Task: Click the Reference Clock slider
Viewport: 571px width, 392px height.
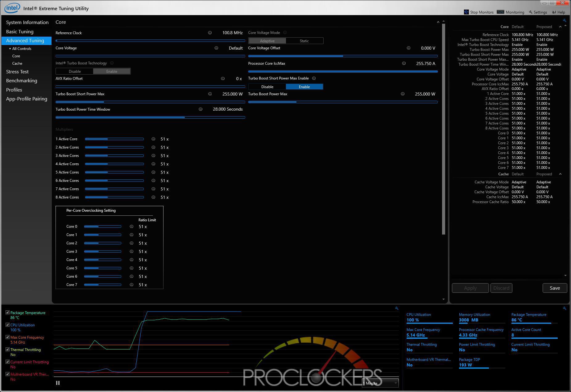Action: click(x=150, y=41)
